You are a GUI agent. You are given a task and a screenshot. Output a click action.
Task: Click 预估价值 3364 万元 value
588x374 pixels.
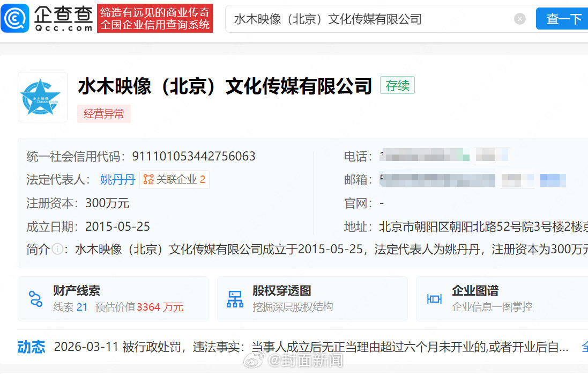click(139, 307)
